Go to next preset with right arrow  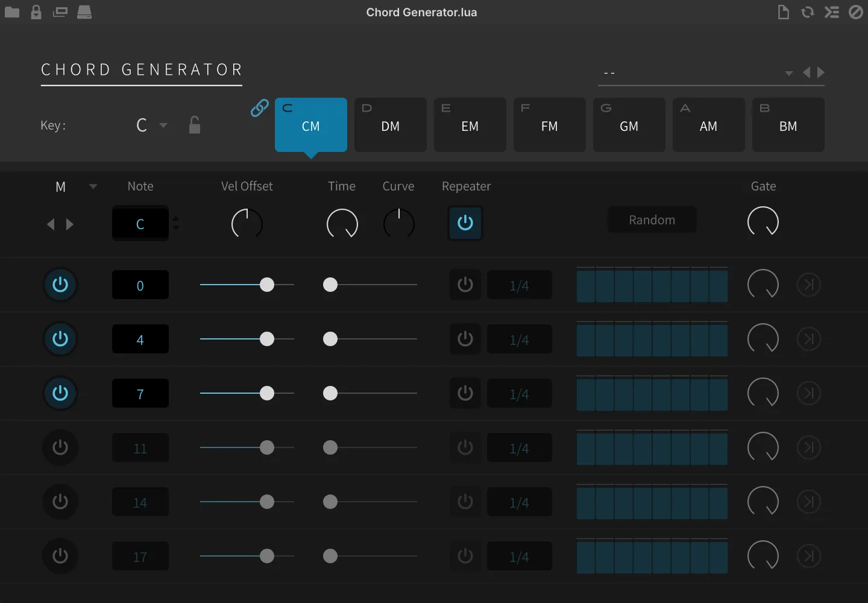(x=821, y=73)
